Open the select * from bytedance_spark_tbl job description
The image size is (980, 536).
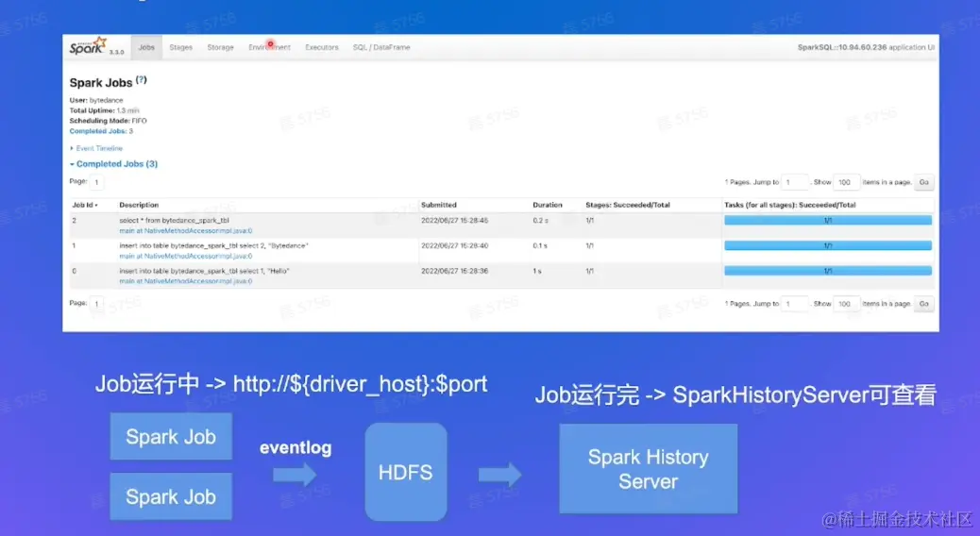[x=174, y=221]
